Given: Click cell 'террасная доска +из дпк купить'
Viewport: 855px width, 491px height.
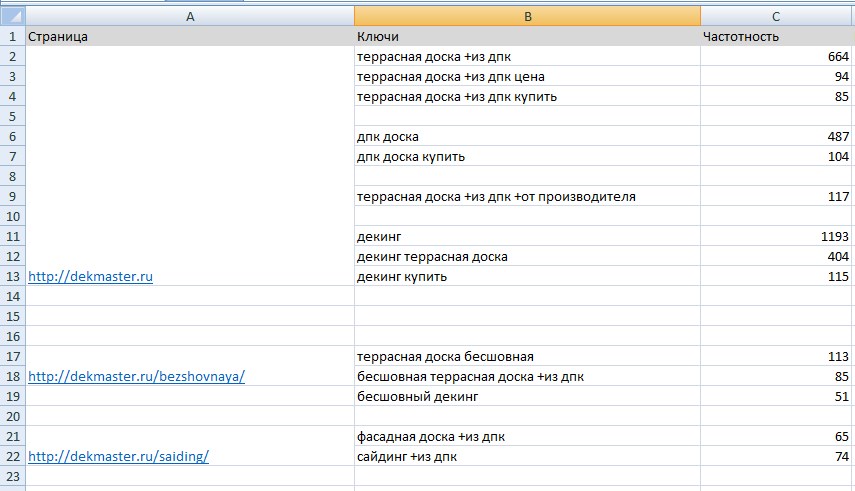Looking at the screenshot, I should click(x=527, y=97).
